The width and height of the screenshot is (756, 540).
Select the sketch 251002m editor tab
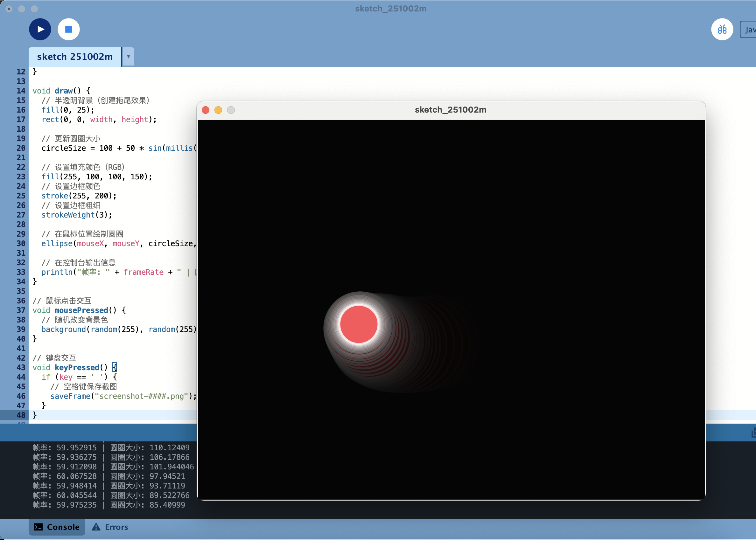pyautogui.click(x=75, y=57)
